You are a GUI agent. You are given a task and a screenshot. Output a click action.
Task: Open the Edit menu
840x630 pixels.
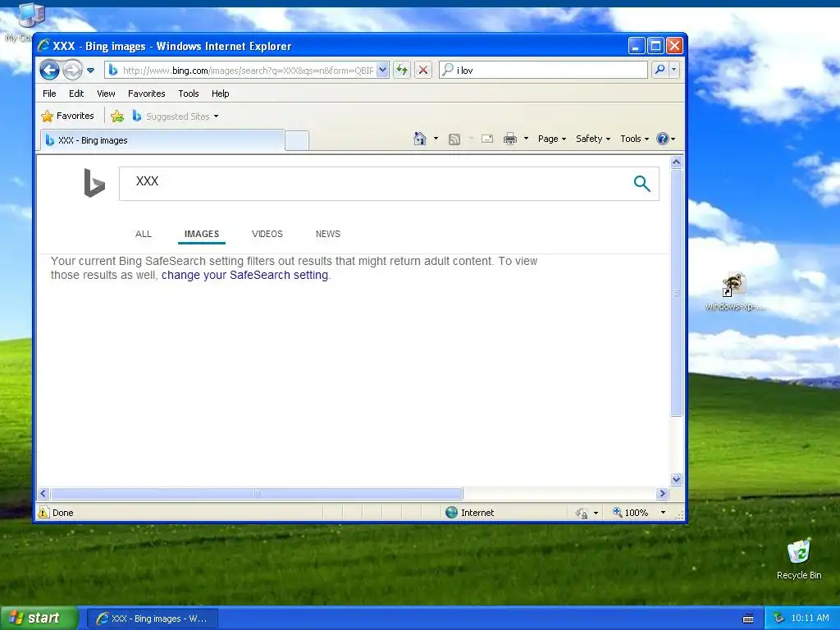(76, 94)
